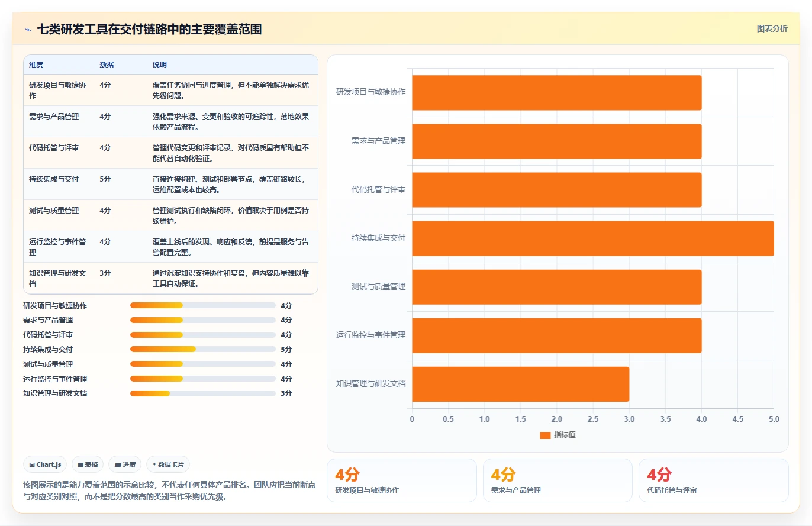Click the 数据 column header

107,64
